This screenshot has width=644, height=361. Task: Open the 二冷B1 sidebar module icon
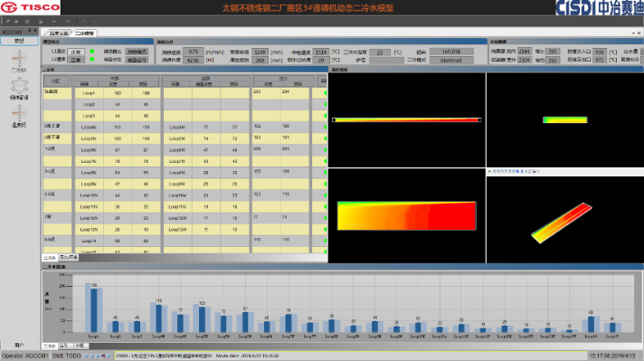click(x=19, y=60)
